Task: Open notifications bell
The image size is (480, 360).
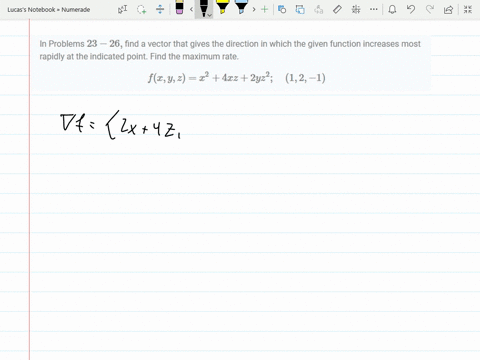Action: pyautogui.click(x=392, y=9)
